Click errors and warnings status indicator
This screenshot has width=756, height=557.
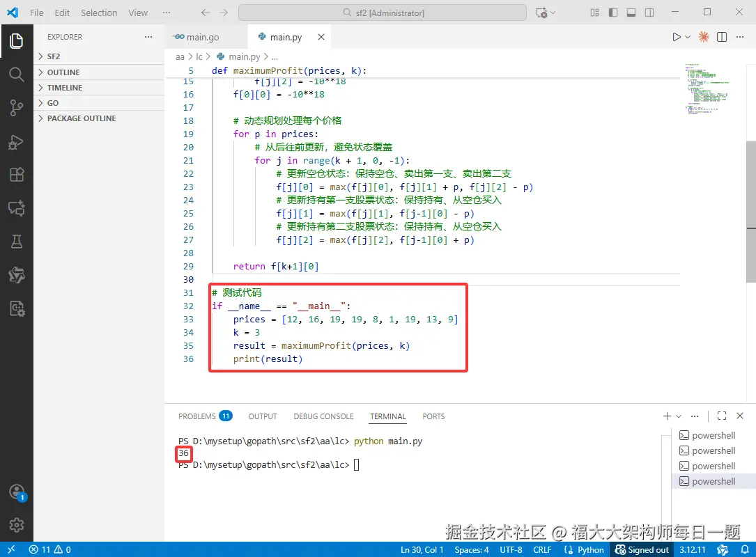point(49,549)
